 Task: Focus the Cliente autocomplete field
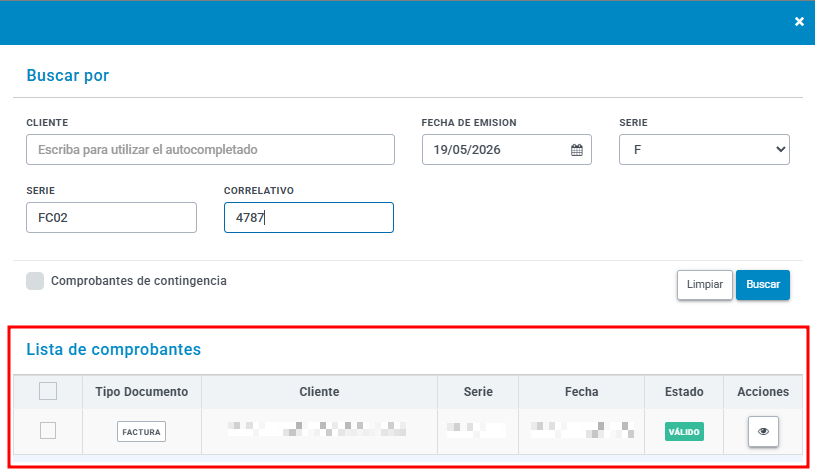click(211, 150)
